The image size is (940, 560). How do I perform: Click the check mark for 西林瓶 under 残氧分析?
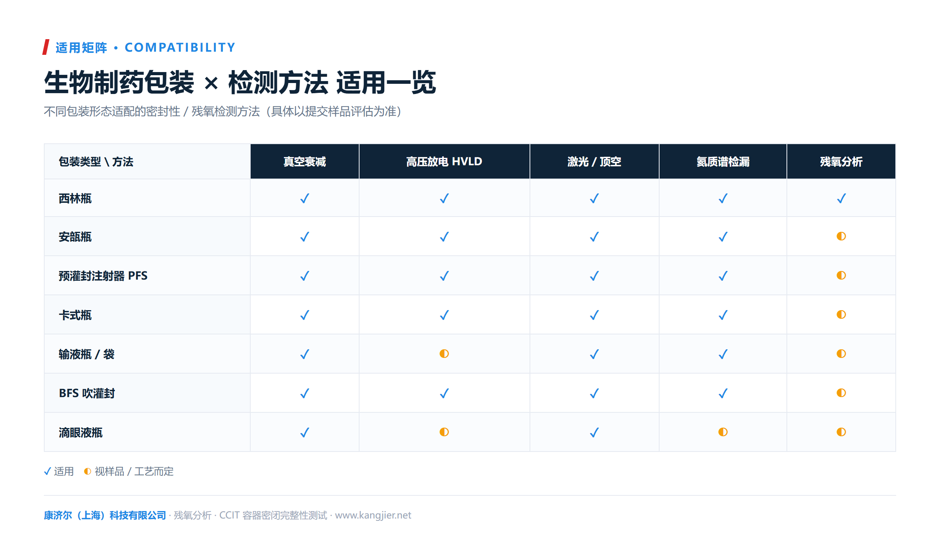click(x=841, y=198)
